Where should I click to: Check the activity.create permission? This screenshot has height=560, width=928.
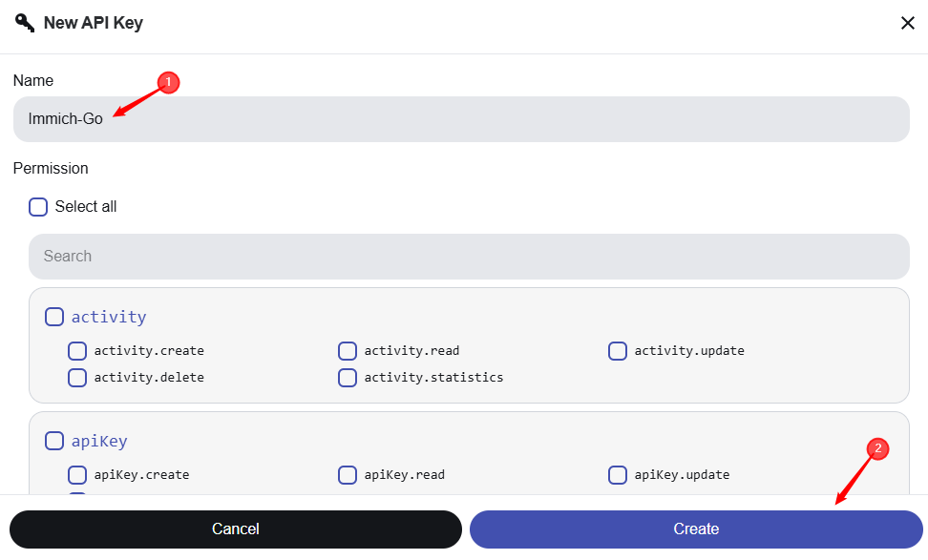click(x=77, y=351)
